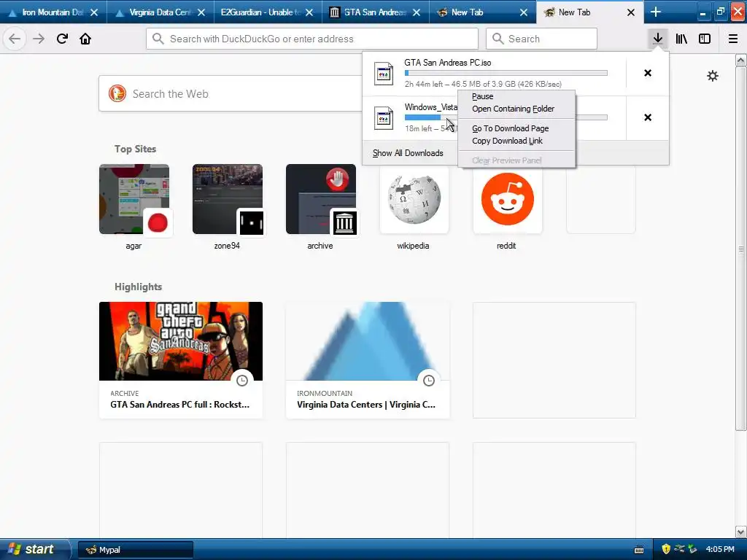Close the Iron Mountain Data tab
This screenshot has width=747, height=560.
click(x=94, y=12)
